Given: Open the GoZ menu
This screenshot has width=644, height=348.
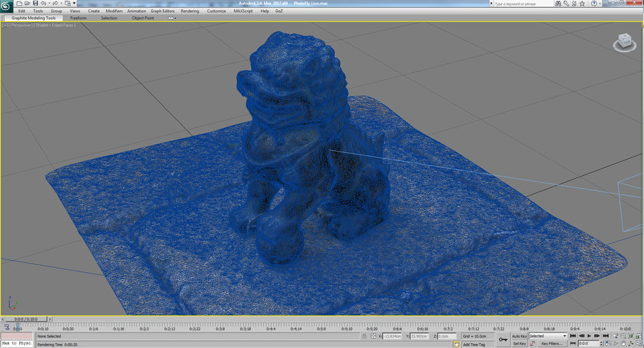Looking at the screenshot, I should click(x=279, y=11).
